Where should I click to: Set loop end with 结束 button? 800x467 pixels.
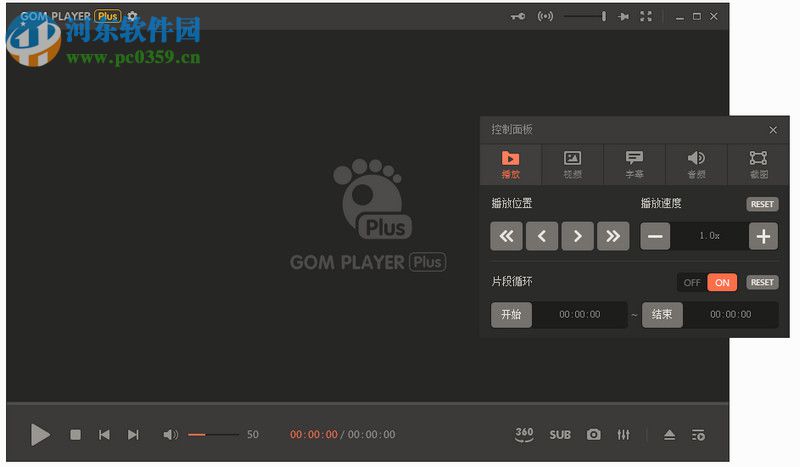coord(662,314)
